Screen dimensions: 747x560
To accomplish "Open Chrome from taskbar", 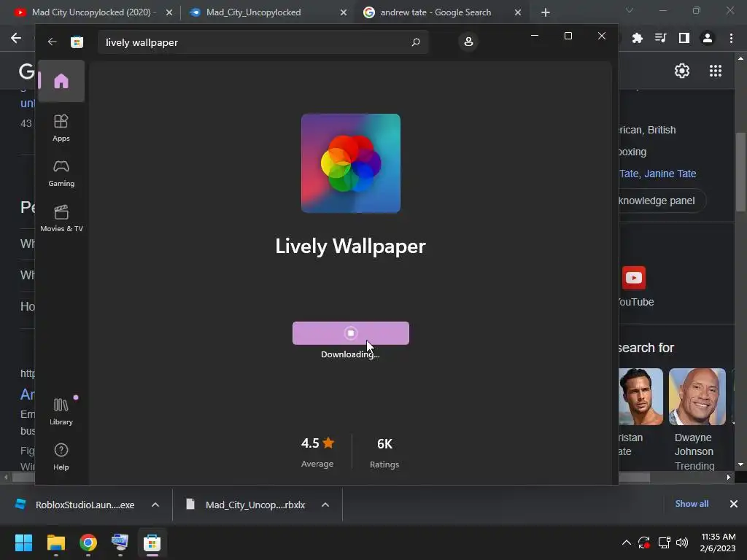I will (x=88, y=542).
